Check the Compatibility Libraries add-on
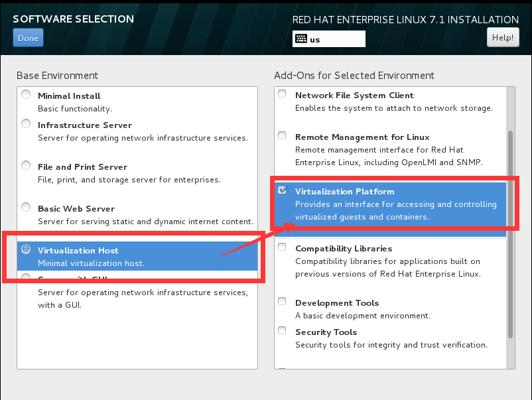This screenshot has width=532, height=400. click(282, 247)
